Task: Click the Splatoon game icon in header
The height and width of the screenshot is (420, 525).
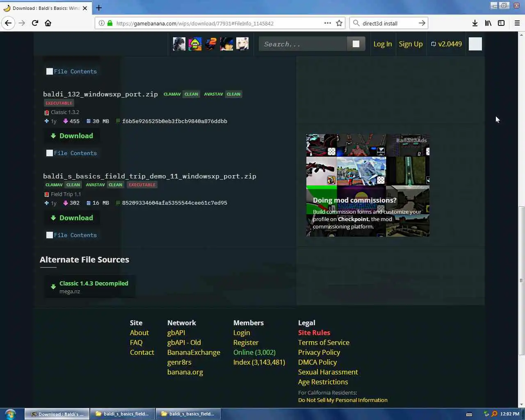Action: pos(195,44)
